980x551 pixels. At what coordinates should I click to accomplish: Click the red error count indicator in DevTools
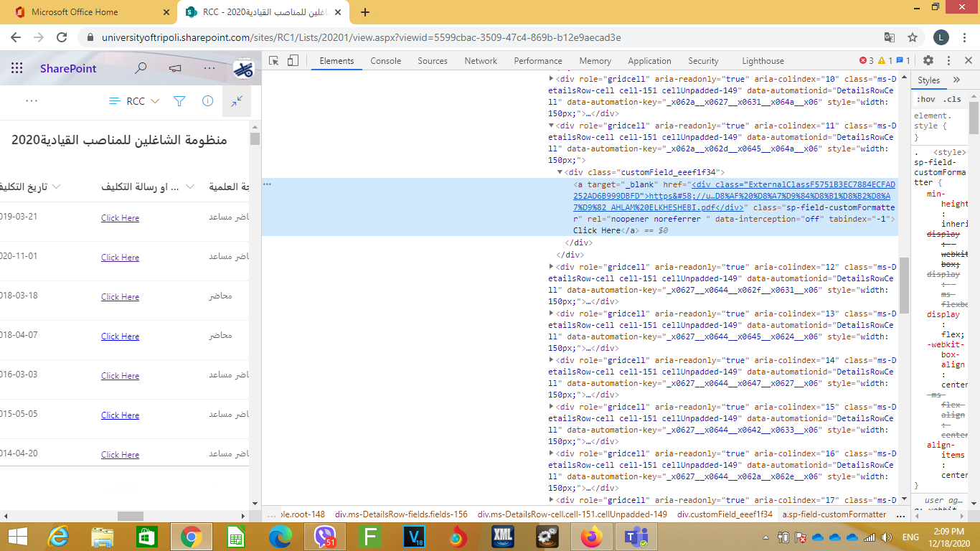867,61
